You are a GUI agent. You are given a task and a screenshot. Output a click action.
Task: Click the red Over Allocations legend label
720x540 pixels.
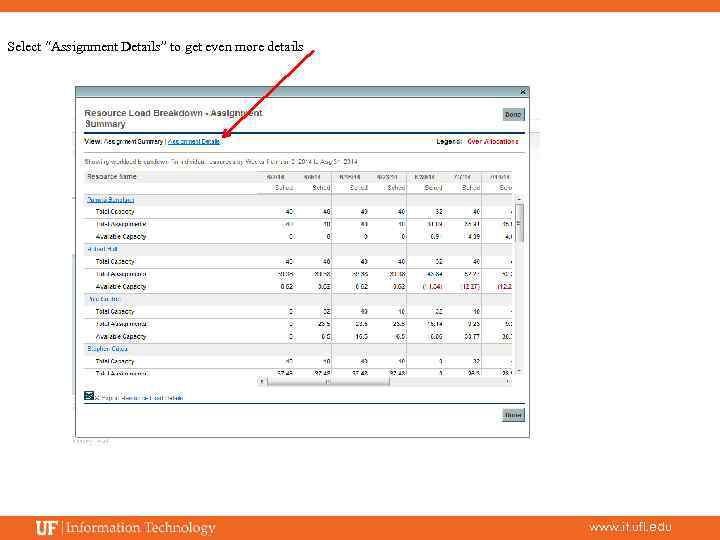pos(493,141)
